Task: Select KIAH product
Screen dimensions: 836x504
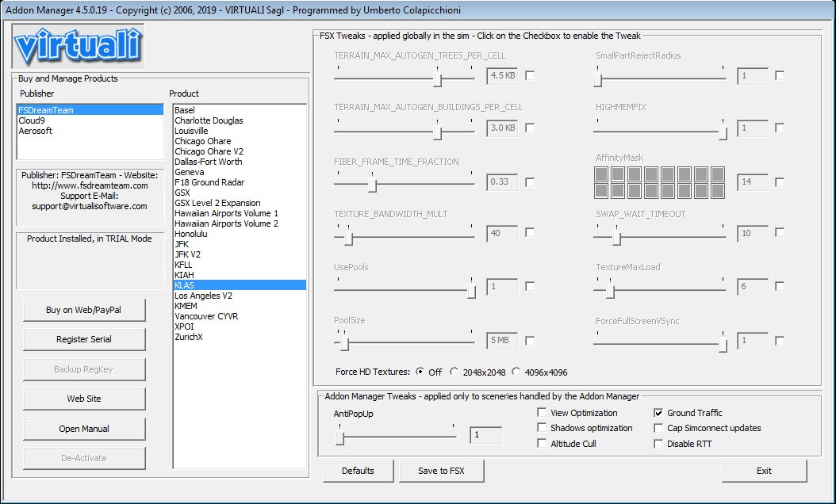Action: click(240, 275)
